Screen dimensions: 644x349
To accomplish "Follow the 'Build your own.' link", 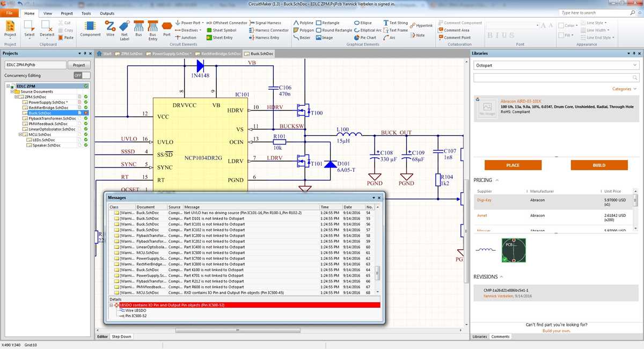I will click(556, 331).
